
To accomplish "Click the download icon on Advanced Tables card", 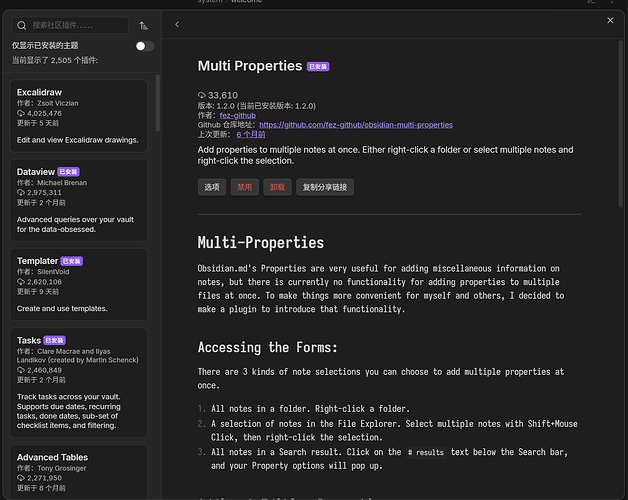I will click(x=21, y=478).
